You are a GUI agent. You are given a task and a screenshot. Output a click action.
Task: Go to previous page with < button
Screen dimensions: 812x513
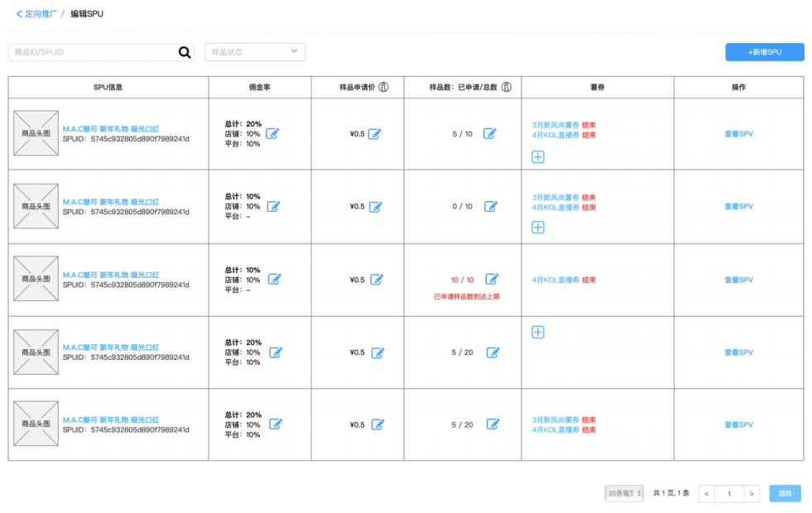(x=706, y=494)
